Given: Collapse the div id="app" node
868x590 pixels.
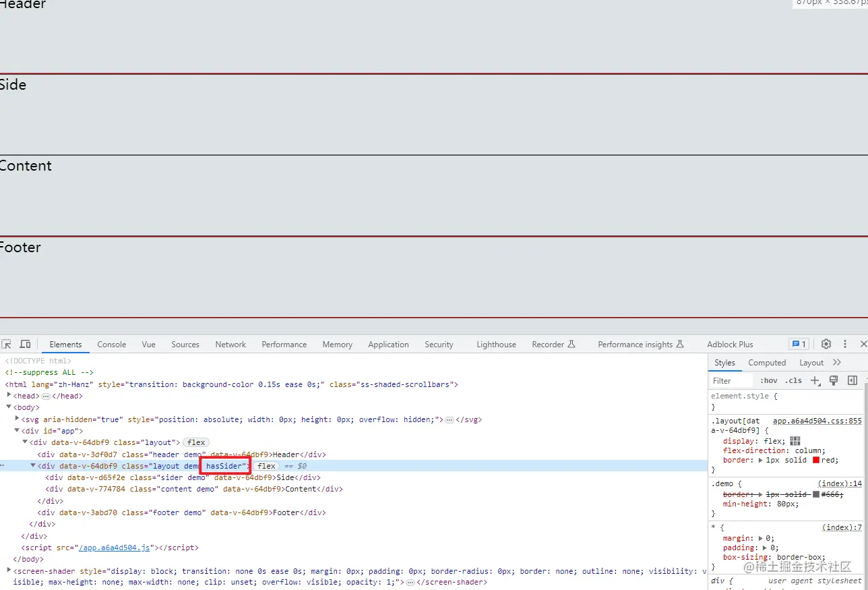Looking at the screenshot, I should (x=17, y=431).
